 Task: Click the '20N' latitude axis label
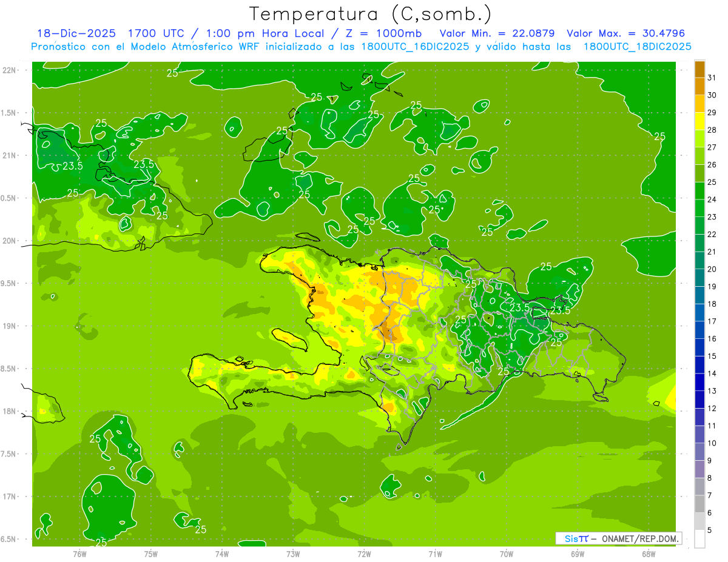[10, 241]
